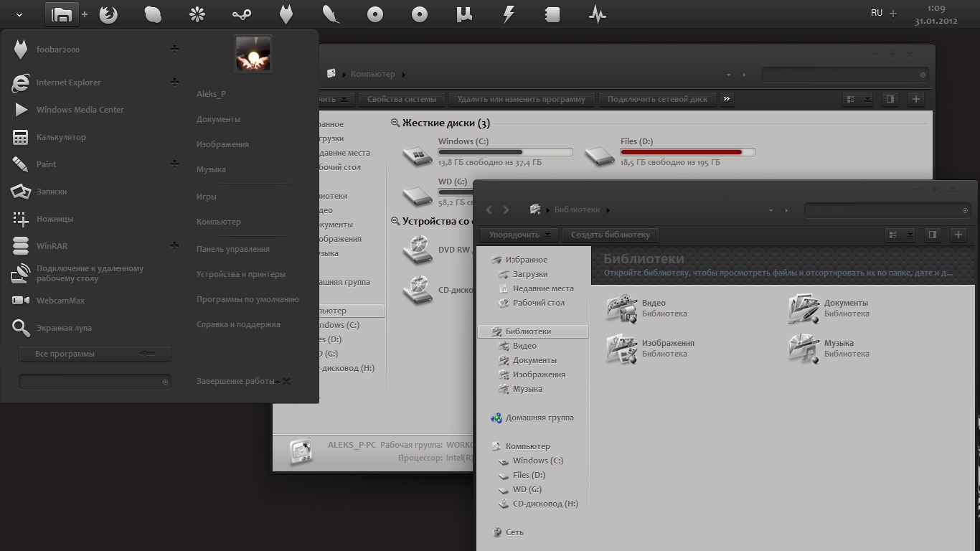The height and width of the screenshot is (551, 980).
Task: Open view options dropdown in Библиотеки window
Action: [x=910, y=235]
